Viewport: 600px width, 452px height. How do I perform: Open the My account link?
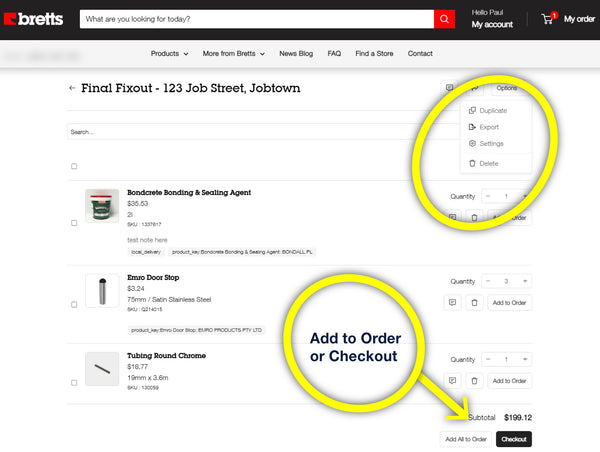click(x=492, y=24)
